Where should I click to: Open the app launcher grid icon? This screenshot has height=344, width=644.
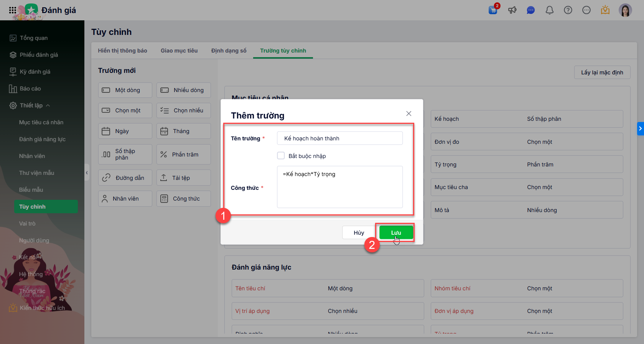13,10
